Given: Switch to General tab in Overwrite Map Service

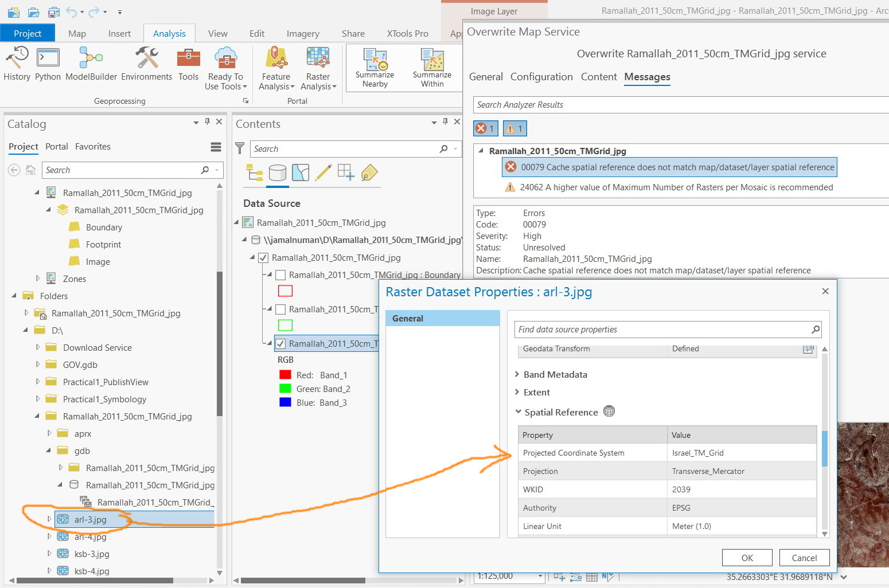Looking at the screenshot, I should [486, 77].
